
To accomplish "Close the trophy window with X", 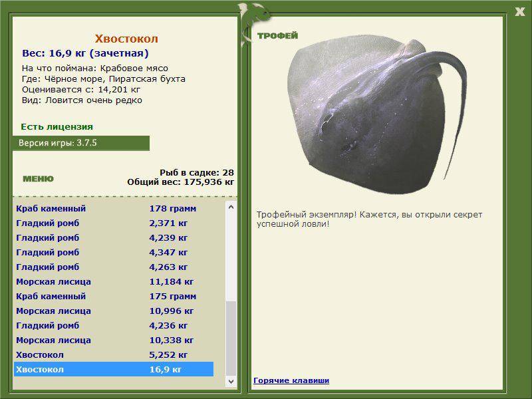I will pos(520,12).
